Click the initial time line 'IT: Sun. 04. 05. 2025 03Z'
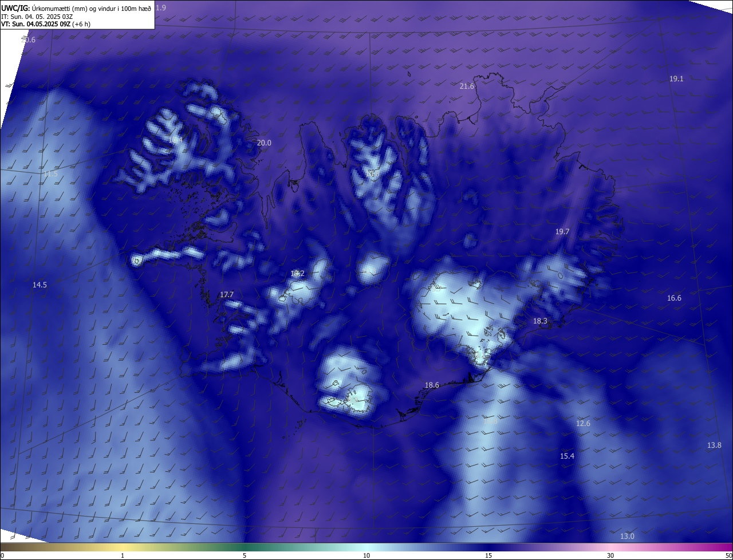 pyautogui.click(x=37, y=17)
